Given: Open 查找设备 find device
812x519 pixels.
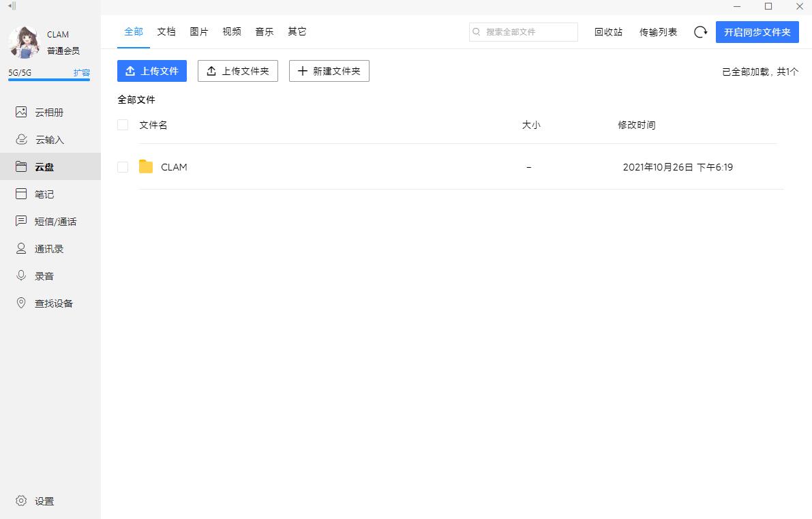Looking at the screenshot, I should tap(50, 303).
